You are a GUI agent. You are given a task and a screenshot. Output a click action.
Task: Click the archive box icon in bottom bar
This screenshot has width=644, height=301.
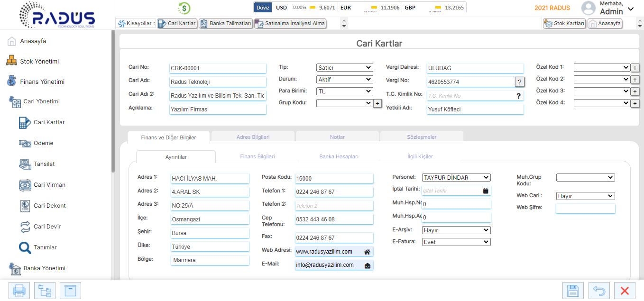(70, 291)
